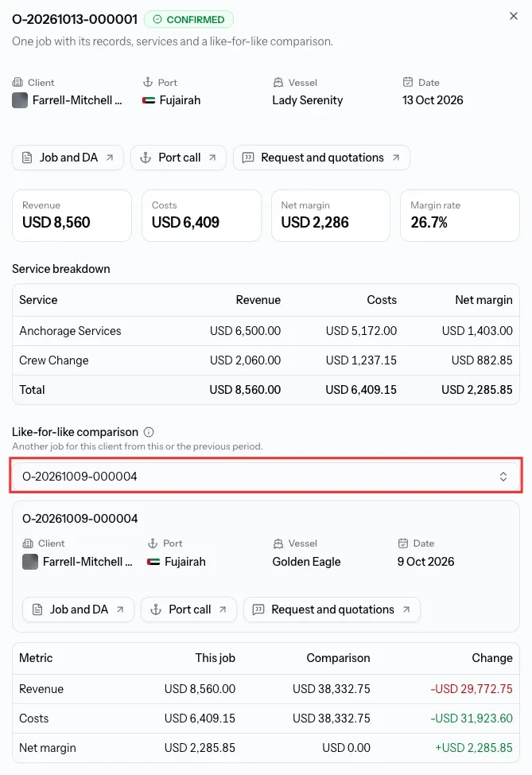
Task: Click order number O-20261013-000001 heading
Action: coord(75,19)
